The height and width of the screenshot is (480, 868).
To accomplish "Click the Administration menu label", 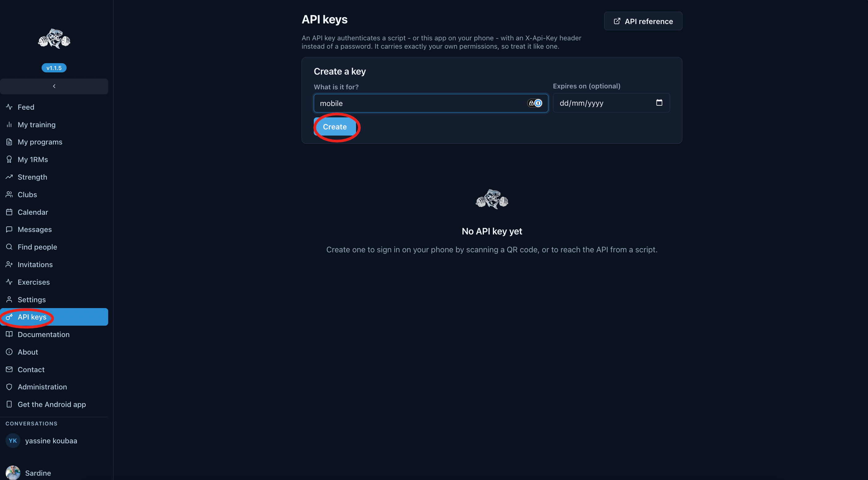I will 42,387.
